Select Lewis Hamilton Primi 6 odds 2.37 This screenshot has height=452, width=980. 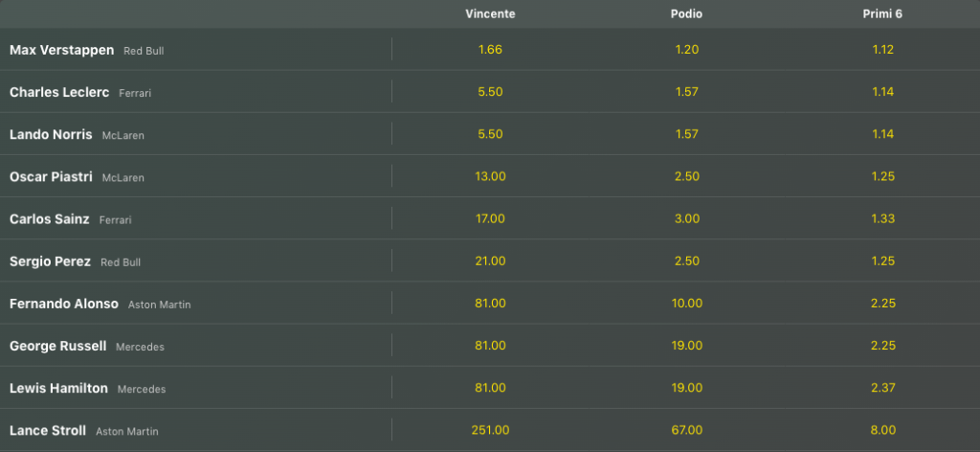click(x=882, y=388)
